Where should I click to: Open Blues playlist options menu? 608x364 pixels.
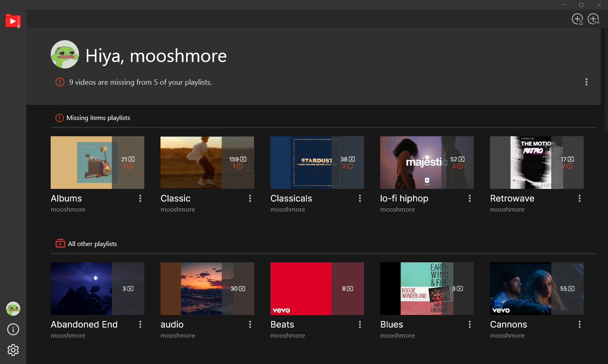(470, 324)
